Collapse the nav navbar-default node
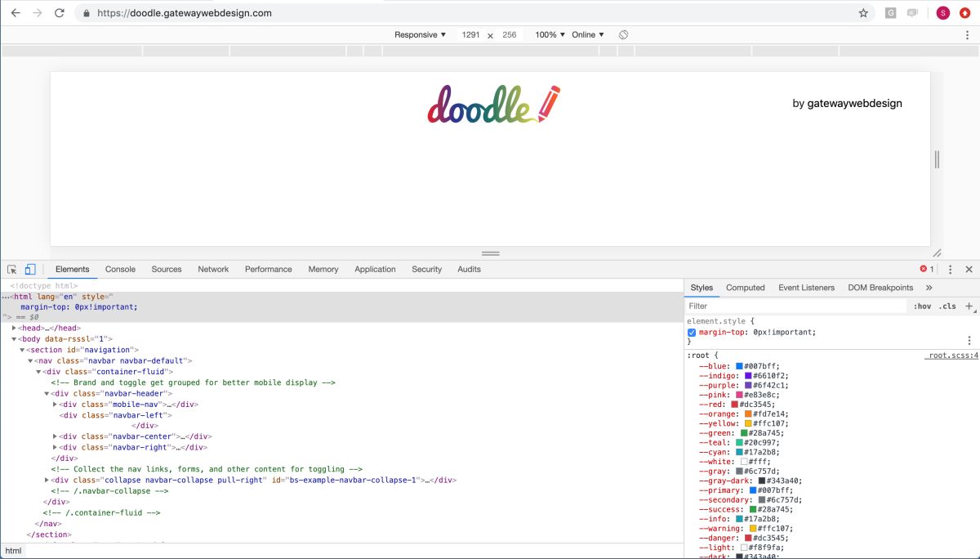The width and height of the screenshot is (980, 559). (31, 360)
